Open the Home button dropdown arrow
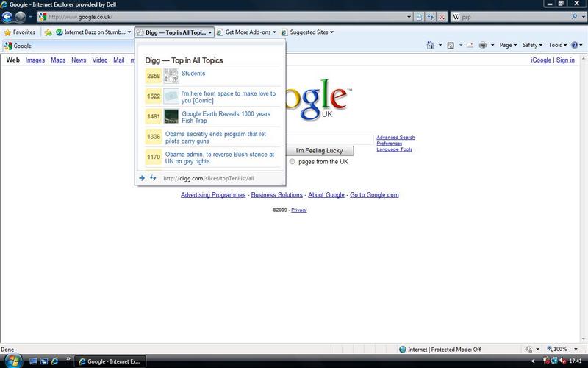 (x=440, y=45)
